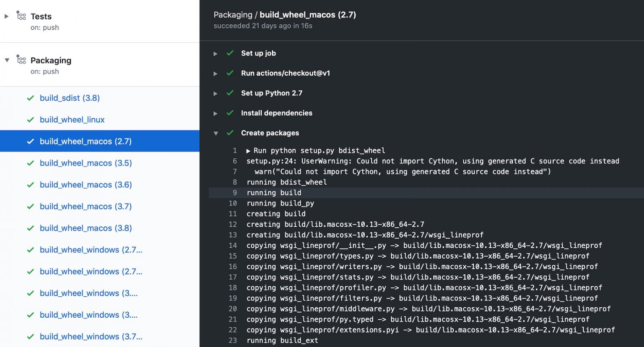This screenshot has height=347, width=644.
Task: Collapse the Create packages step logs
Action: click(x=216, y=133)
